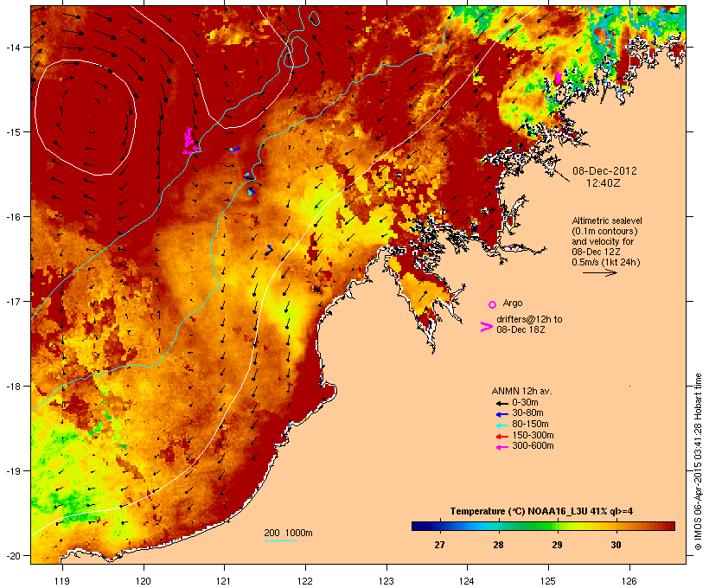This screenshot has height=588, width=709.
Task: Click the magenta drifters arrowhead symbol
Action: [x=486, y=327]
